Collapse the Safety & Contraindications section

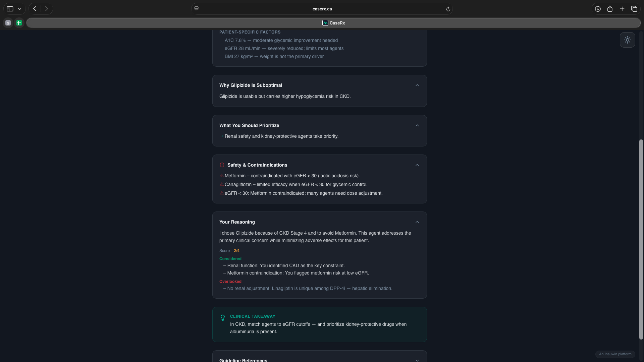pos(417,165)
